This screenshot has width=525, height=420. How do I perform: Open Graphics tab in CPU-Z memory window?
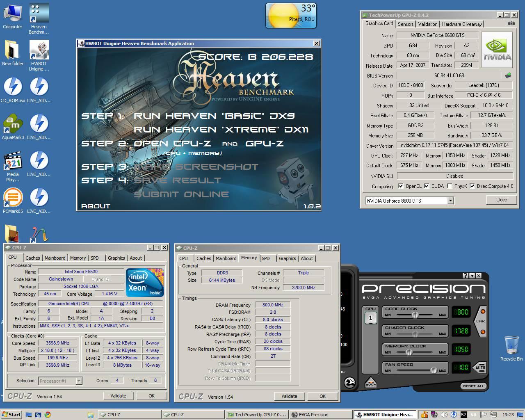pyautogui.click(x=287, y=258)
